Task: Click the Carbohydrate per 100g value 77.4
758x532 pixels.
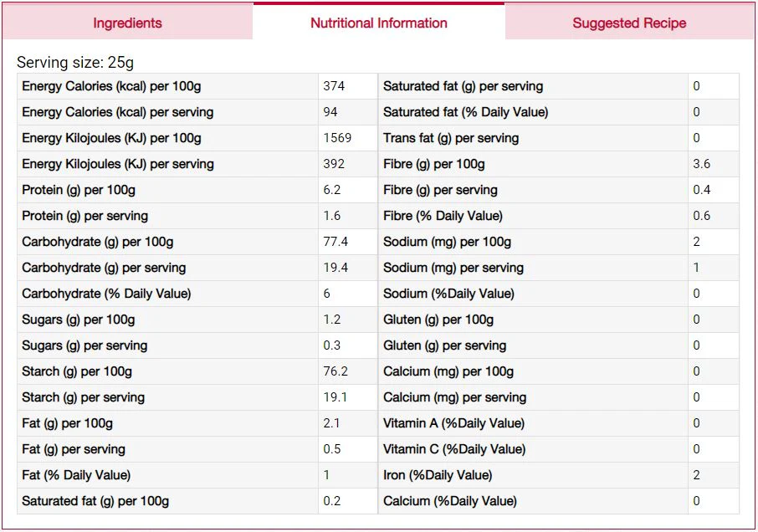Action: pos(335,242)
